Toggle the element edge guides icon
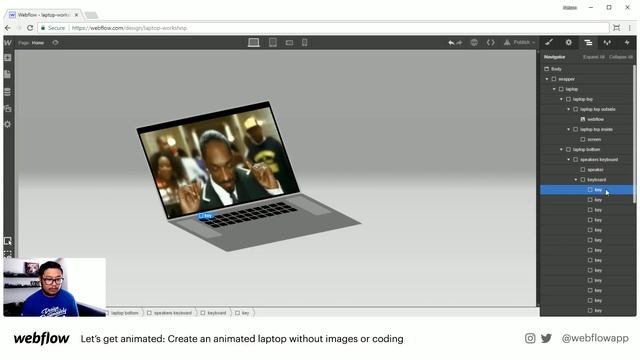 pos(8,253)
